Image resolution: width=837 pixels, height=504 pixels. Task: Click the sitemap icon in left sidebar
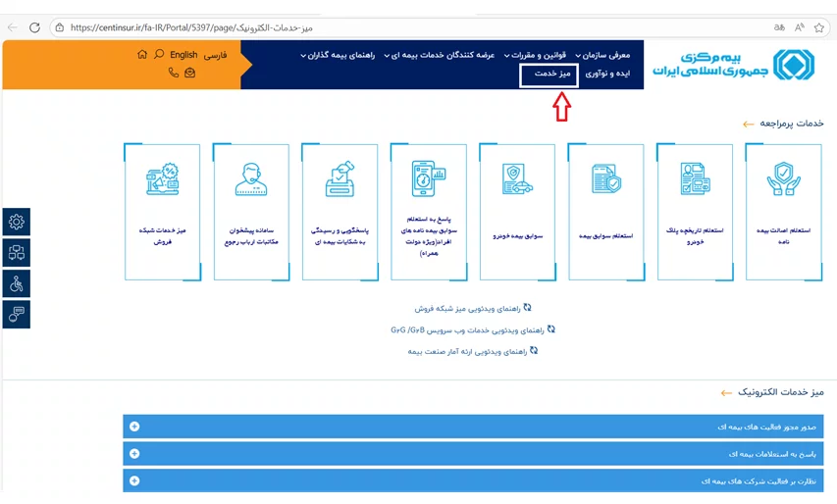pos(17,253)
